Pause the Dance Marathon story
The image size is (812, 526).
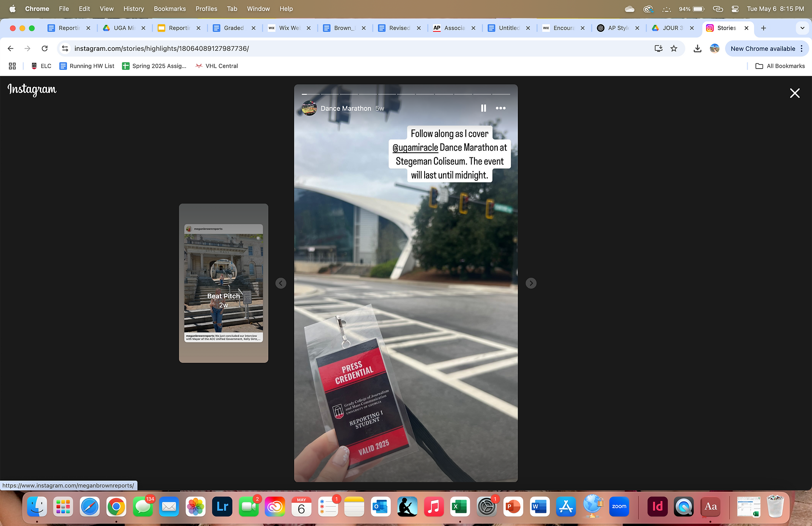(483, 108)
